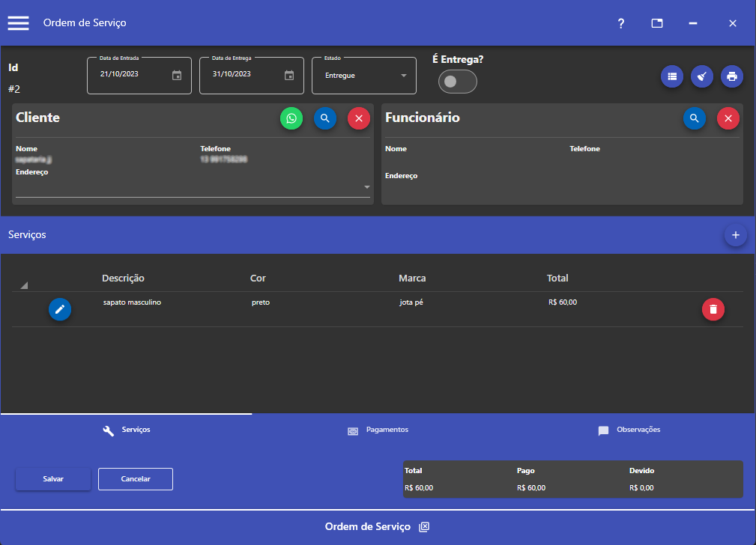Print the service order
Viewport: 756px width, 545px height.
click(732, 76)
